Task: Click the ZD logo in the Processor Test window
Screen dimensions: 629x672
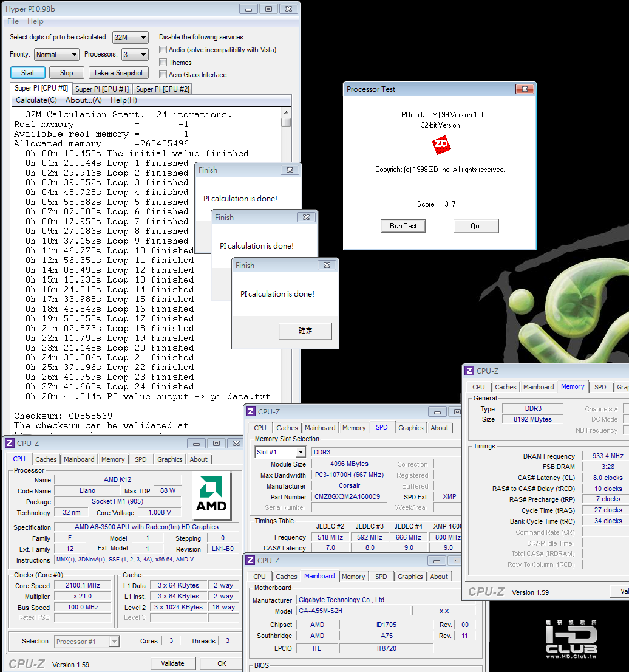Action: click(x=441, y=145)
